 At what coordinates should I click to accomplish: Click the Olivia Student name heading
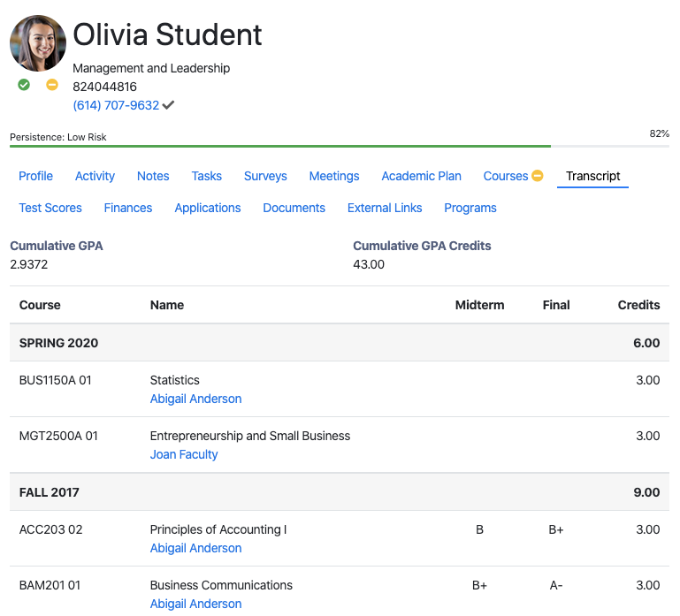click(167, 34)
